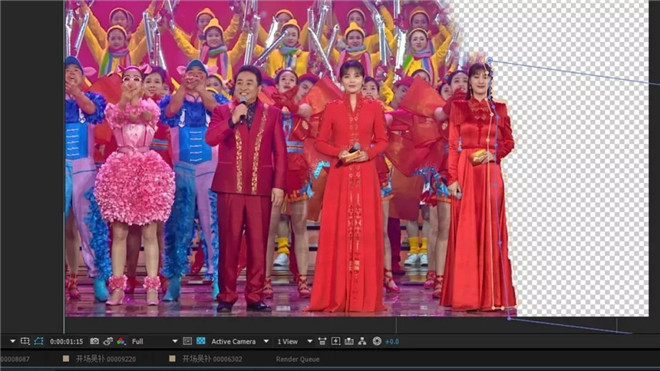Click the current time 0:00:01:15 display
Viewport: 660px width, 371px height.
[66, 342]
